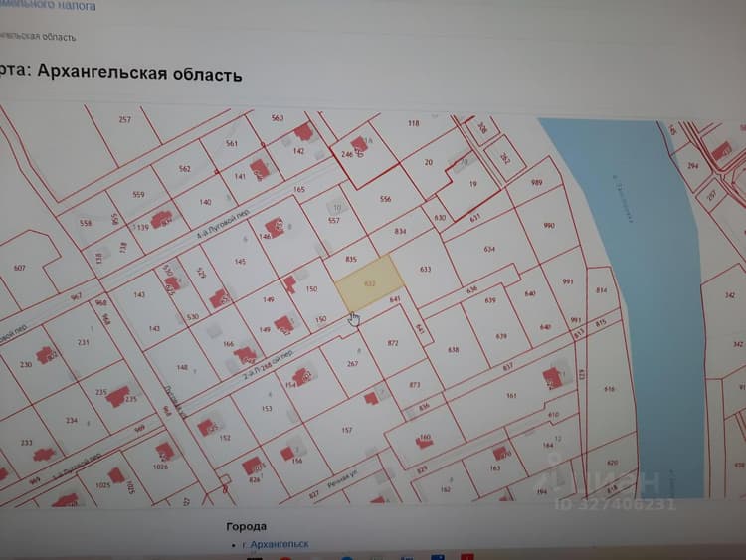Select parcel 516 beside the river
Viewport: 746px width, 560px height.
click(610, 389)
